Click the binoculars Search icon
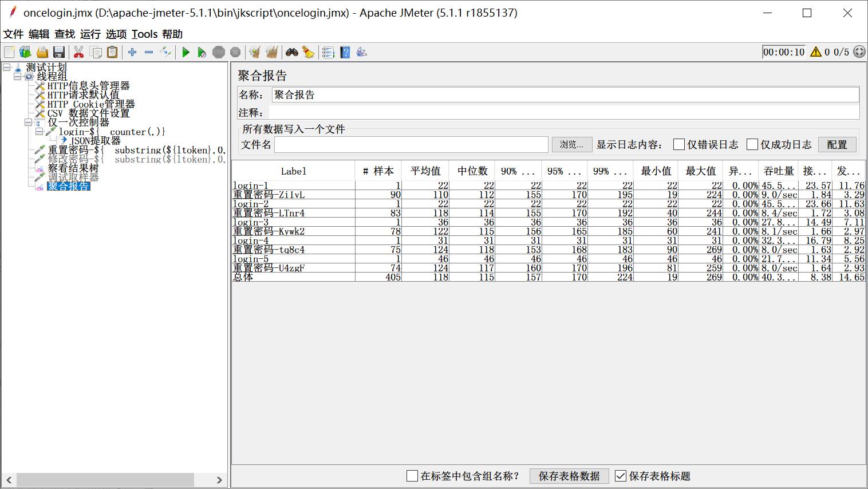The height and width of the screenshot is (489, 868). click(x=292, y=53)
